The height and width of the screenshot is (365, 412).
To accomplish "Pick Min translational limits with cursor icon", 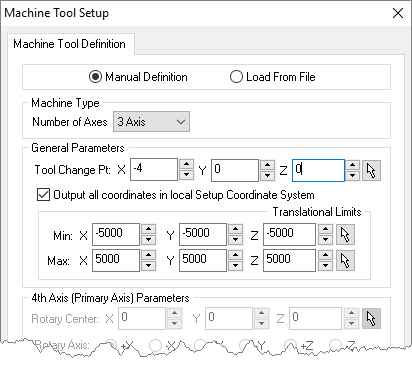I will (x=345, y=235).
